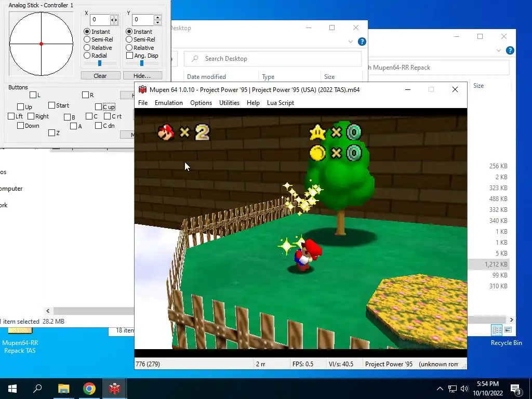Select Mupen64-RR Repack TAS desktop icon
The width and height of the screenshot is (532, 399).
(x=20, y=342)
